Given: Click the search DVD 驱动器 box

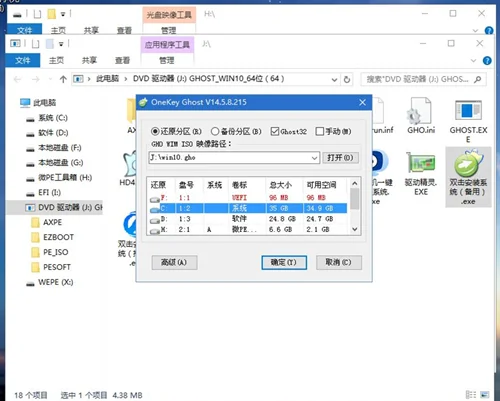Looking at the screenshot, I should [423, 79].
